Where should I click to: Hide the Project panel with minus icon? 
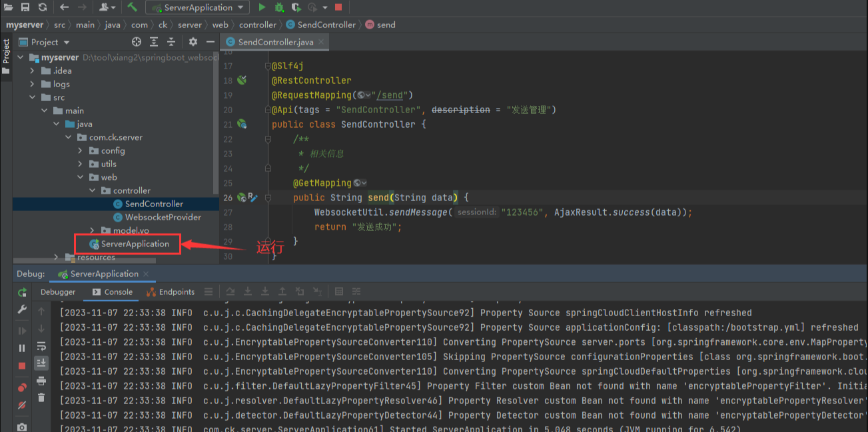(x=211, y=41)
